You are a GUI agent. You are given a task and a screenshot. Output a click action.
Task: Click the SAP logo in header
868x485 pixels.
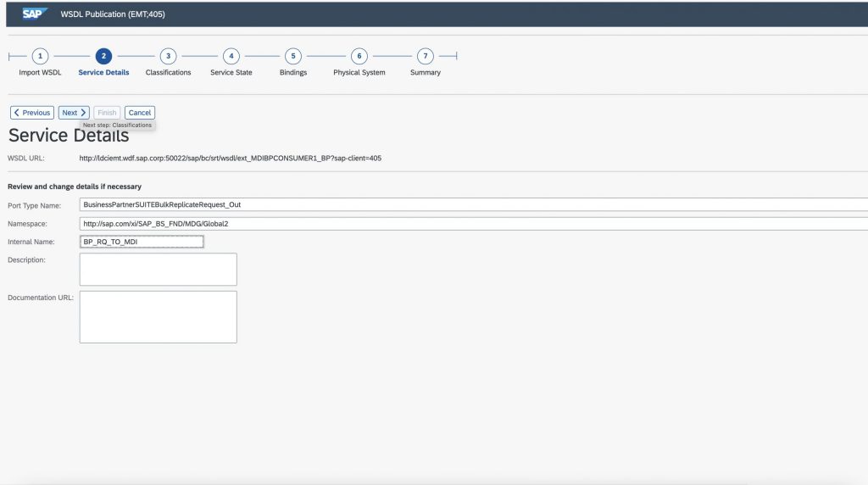pos(35,14)
